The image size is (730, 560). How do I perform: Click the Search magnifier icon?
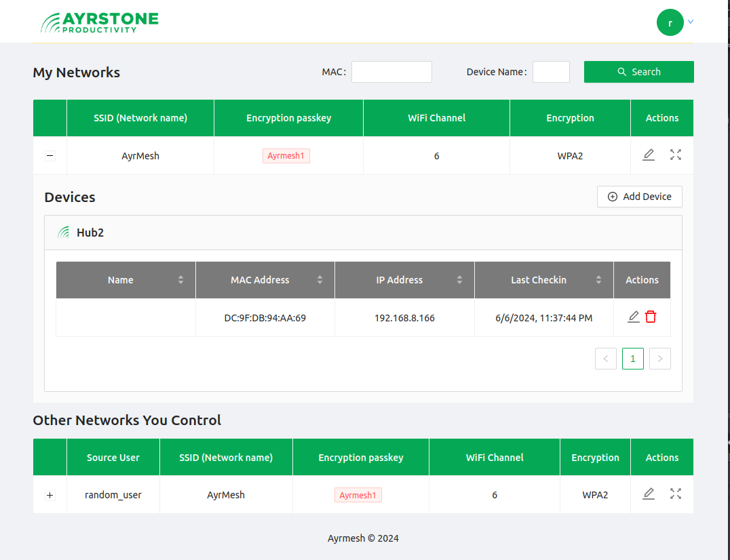click(621, 72)
